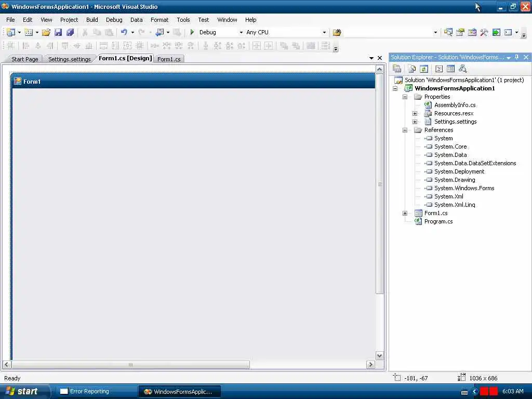Click the View Designer icon in Solution Explorer

[450, 69]
